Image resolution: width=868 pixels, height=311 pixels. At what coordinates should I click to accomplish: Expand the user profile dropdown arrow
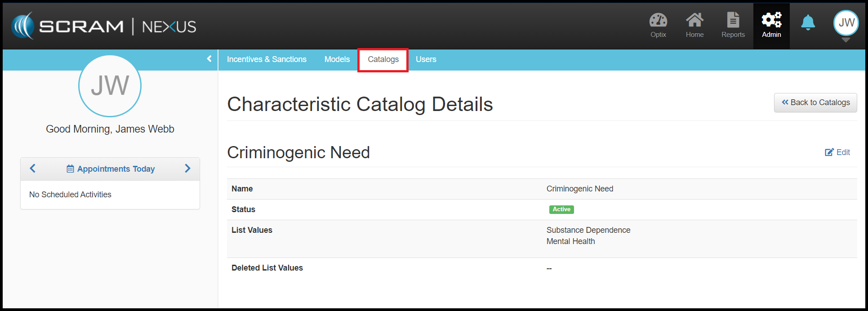pos(846,40)
